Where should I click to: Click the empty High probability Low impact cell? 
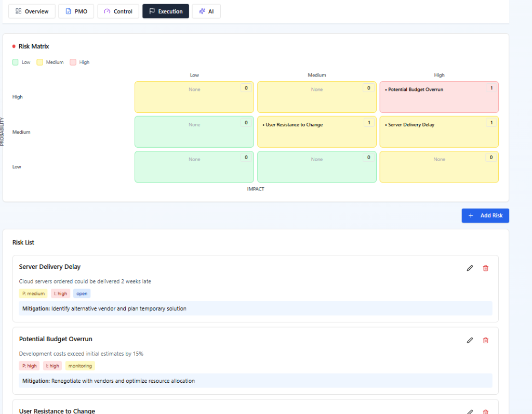click(194, 97)
